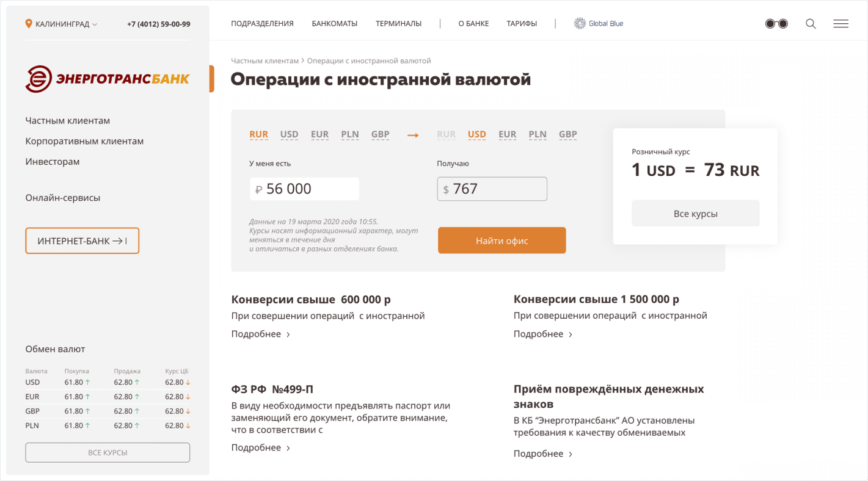
Task: Open the search magnifier icon
Action: [811, 24]
